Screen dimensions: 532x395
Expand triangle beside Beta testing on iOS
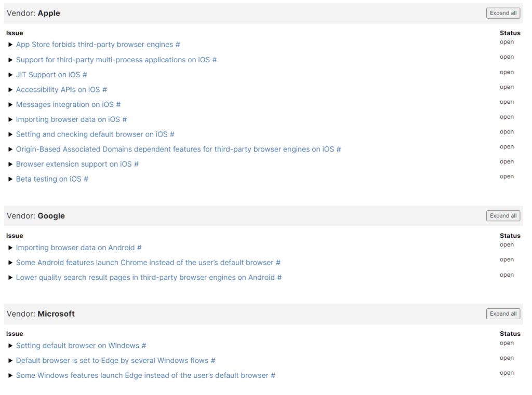10,180
